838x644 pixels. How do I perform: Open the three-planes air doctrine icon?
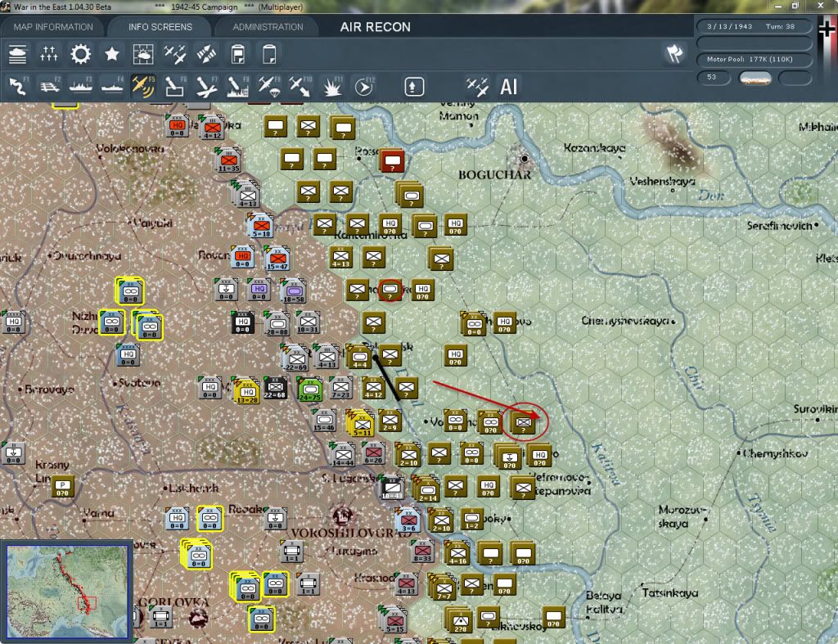pyautogui.click(x=175, y=54)
